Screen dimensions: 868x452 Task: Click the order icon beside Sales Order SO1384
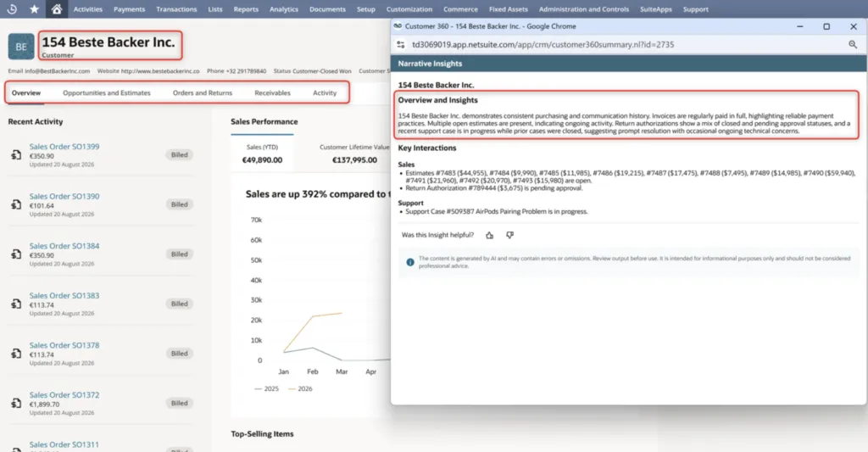(x=16, y=254)
